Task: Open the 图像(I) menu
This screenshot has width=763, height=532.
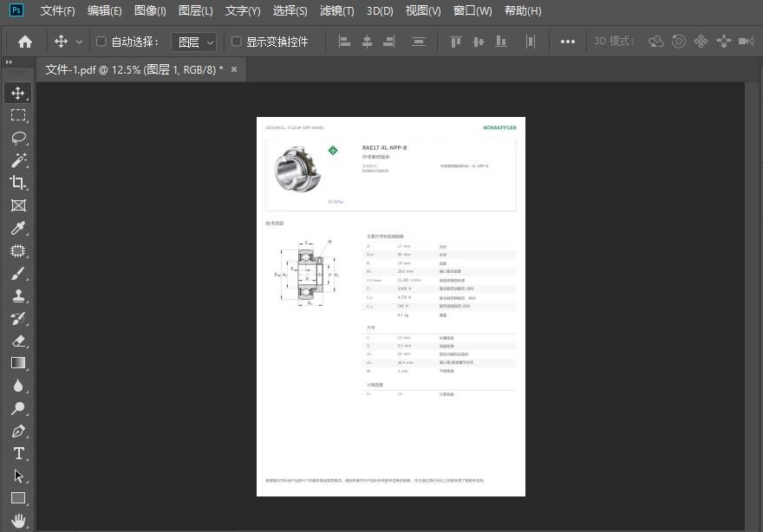Action: coord(150,10)
